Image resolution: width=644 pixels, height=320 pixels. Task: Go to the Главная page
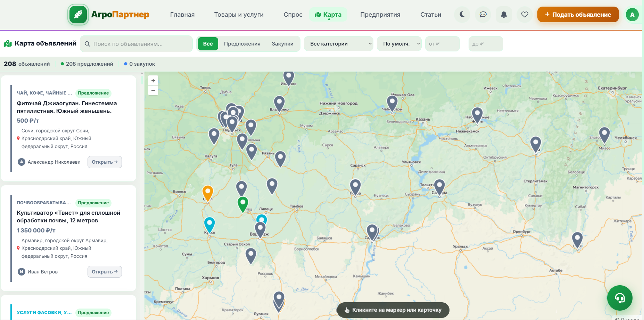click(x=182, y=15)
